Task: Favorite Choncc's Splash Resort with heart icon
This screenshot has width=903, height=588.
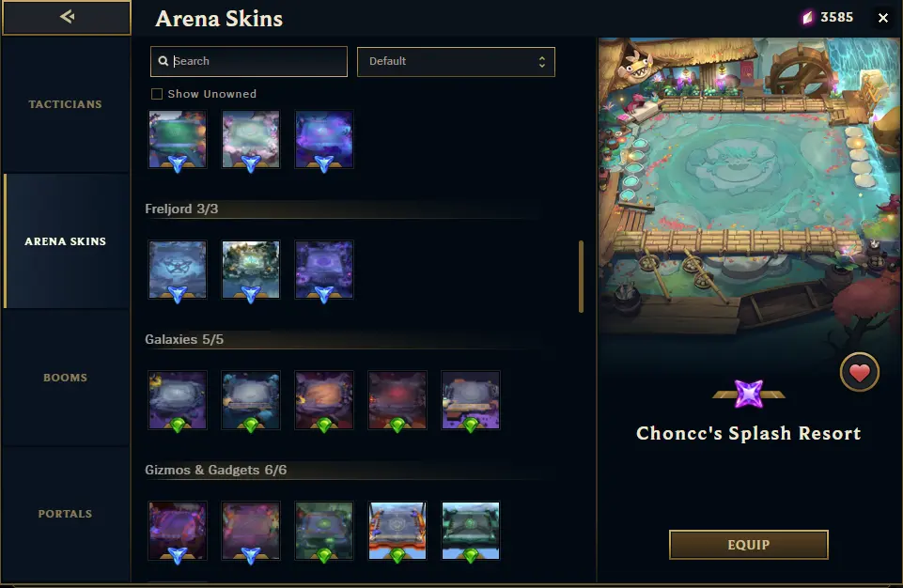Action: click(859, 372)
